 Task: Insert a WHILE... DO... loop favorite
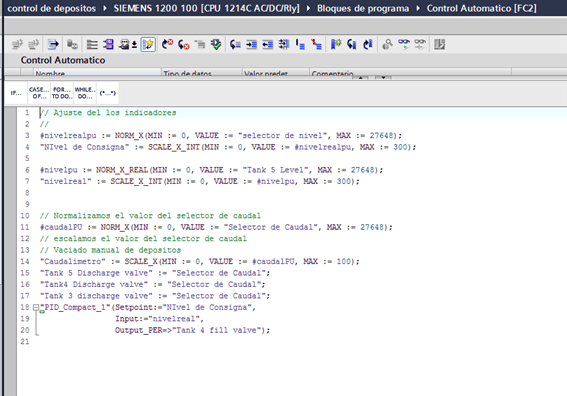tap(85, 93)
